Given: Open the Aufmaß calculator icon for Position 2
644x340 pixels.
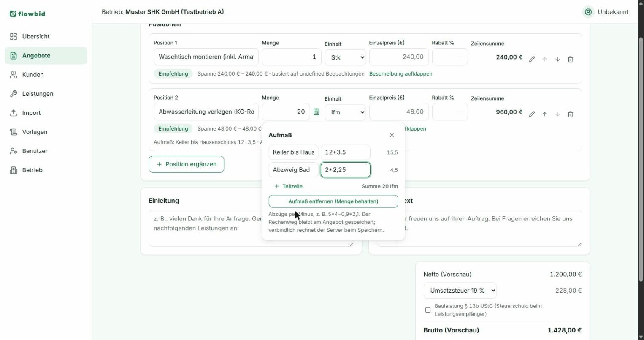Looking at the screenshot, I should [x=317, y=112].
